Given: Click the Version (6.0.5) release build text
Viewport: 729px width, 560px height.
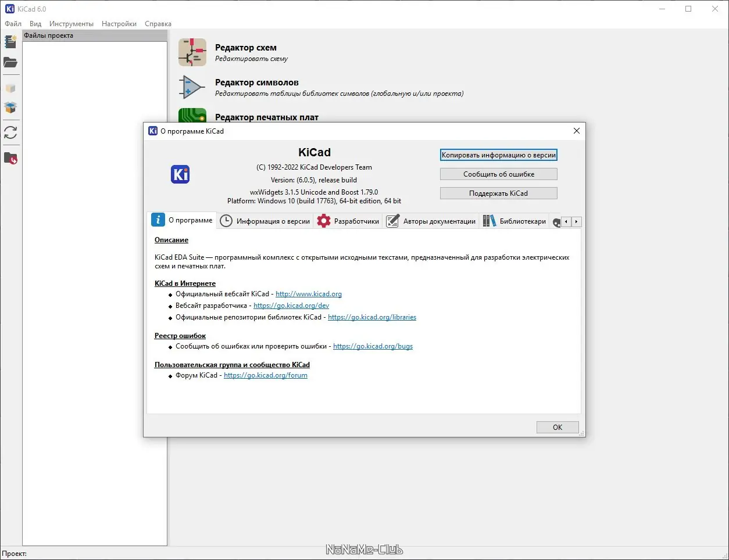Looking at the screenshot, I should pos(314,180).
